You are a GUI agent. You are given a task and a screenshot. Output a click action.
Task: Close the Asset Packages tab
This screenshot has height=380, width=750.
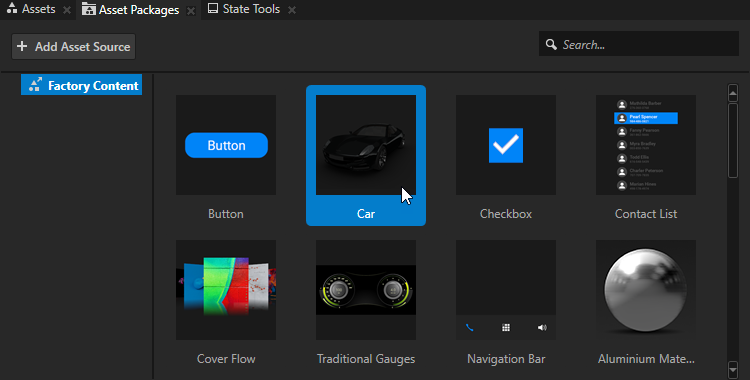tap(191, 11)
